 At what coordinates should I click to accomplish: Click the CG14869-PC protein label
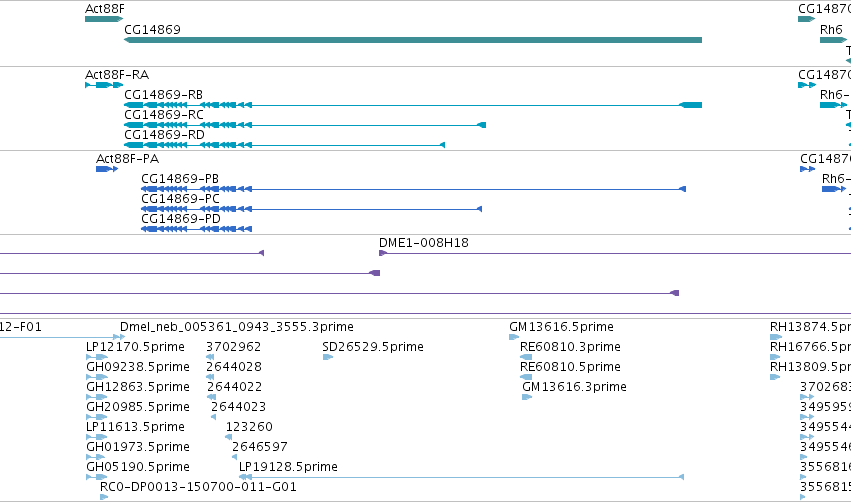pyautogui.click(x=181, y=199)
